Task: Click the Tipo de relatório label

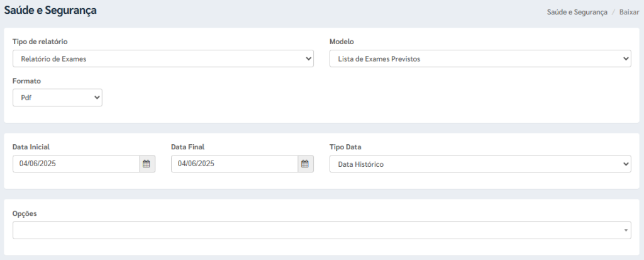Action: (x=40, y=42)
